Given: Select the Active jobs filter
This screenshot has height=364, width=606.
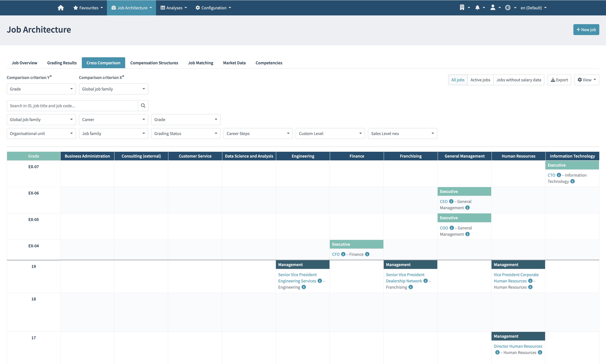Looking at the screenshot, I should (x=480, y=80).
